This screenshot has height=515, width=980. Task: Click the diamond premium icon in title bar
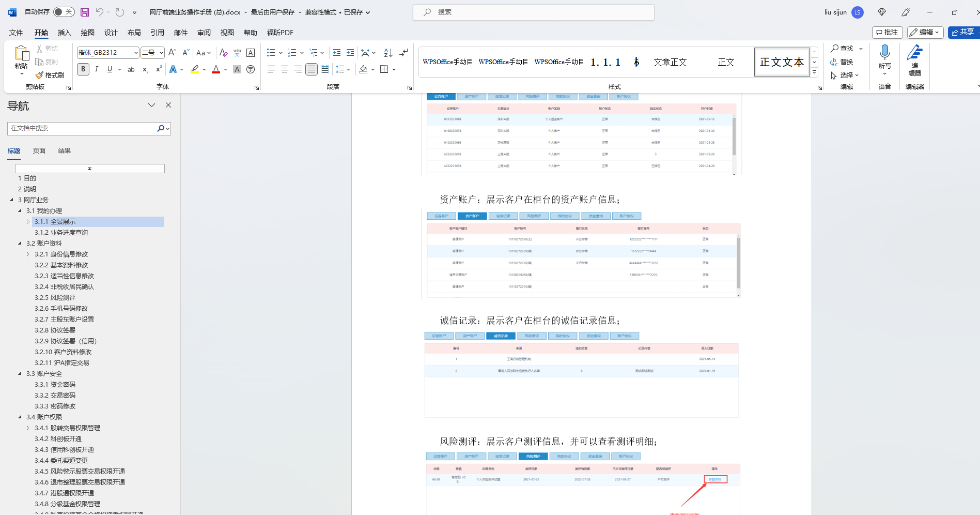882,12
